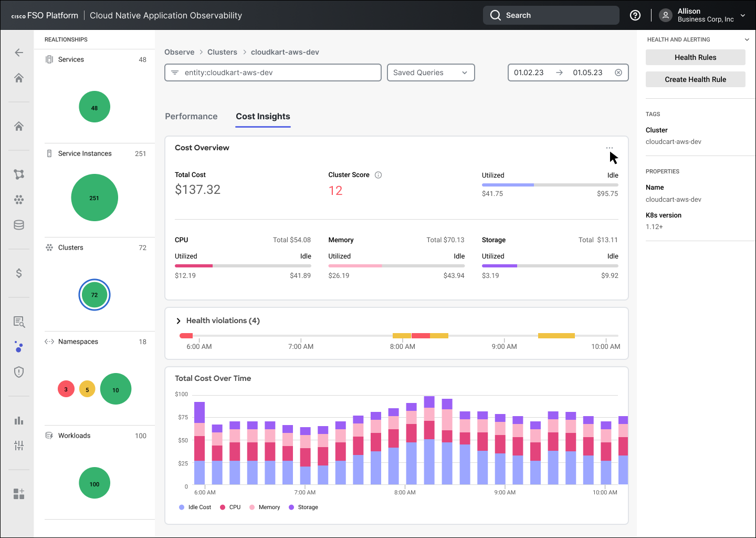Click the Namespaces panel icon

[x=49, y=342]
